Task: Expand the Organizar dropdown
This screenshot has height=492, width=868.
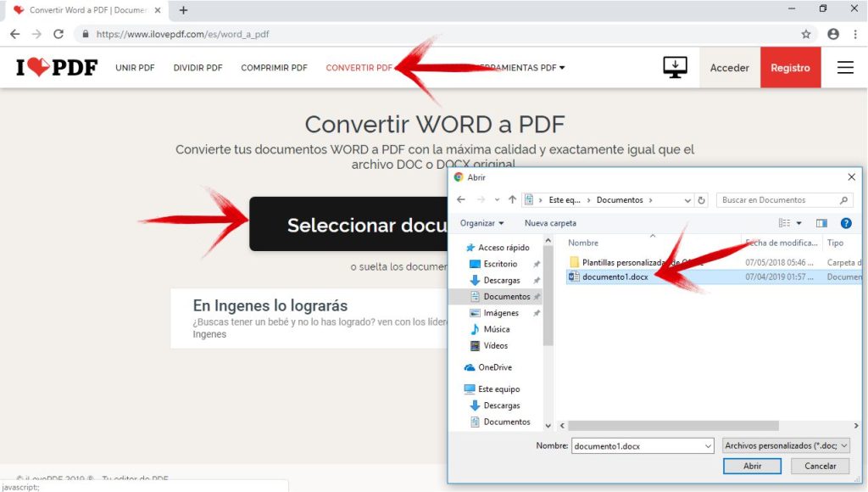Action: (x=482, y=223)
